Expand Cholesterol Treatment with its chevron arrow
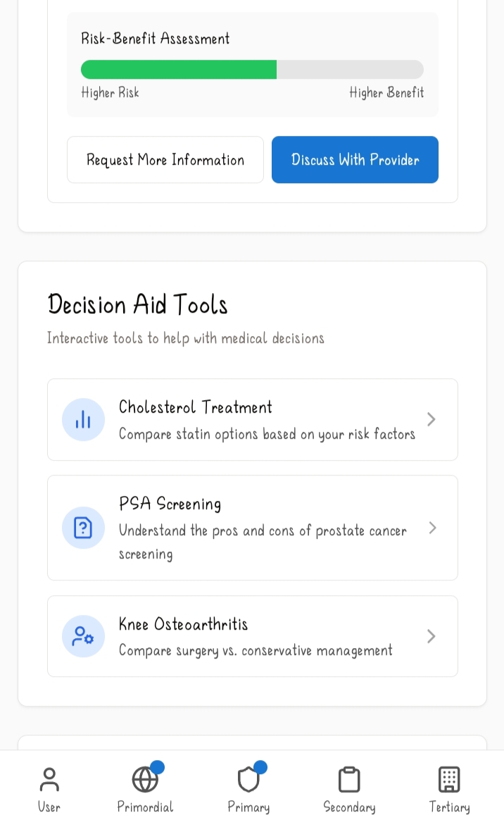 point(431,420)
